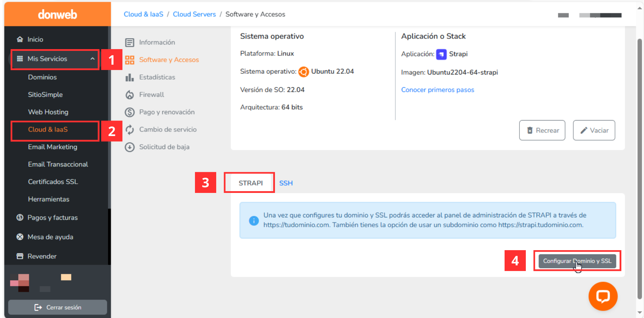Click the 'Plataforma: Linux' text
Viewport: 644px width, 318px height.
[x=267, y=53]
